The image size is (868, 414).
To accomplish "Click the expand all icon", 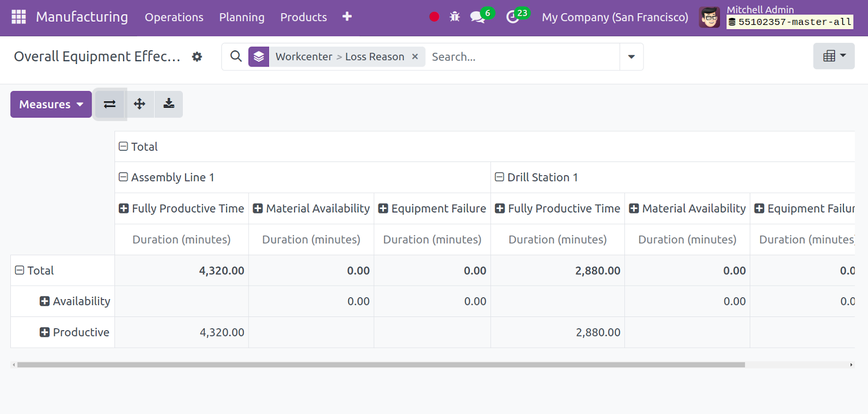I will (139, 104).
